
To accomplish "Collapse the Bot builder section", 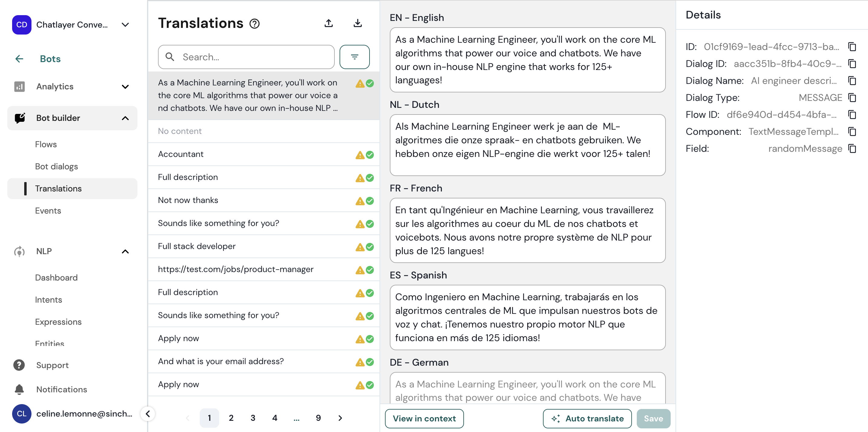I will (x=125, y=118).
